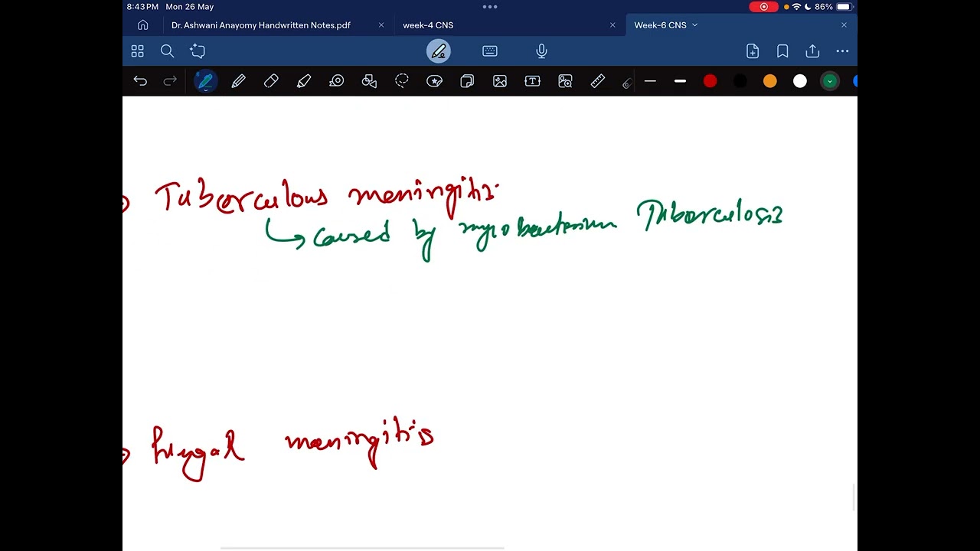Select the laser pointer tool
Viewport: 980px width, 551px height.
click(x=627, y=82)
